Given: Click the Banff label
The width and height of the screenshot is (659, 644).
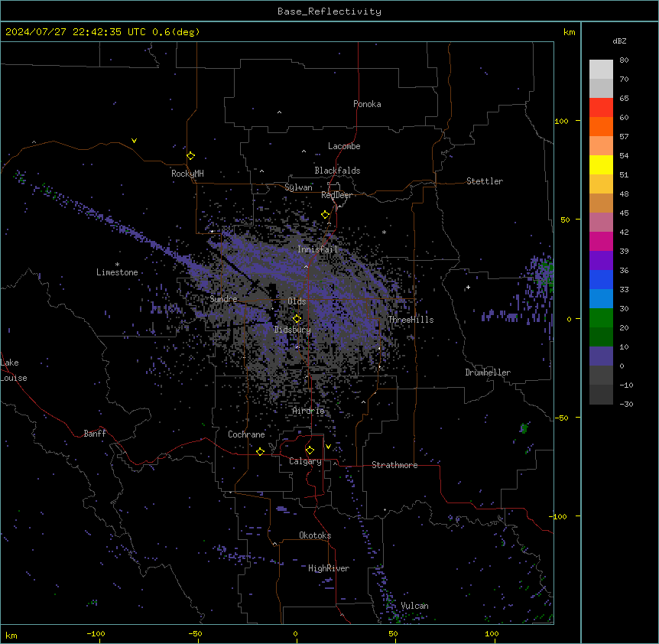Looking at the screenshot, I should pyautogui.click(x=95, y=434).
